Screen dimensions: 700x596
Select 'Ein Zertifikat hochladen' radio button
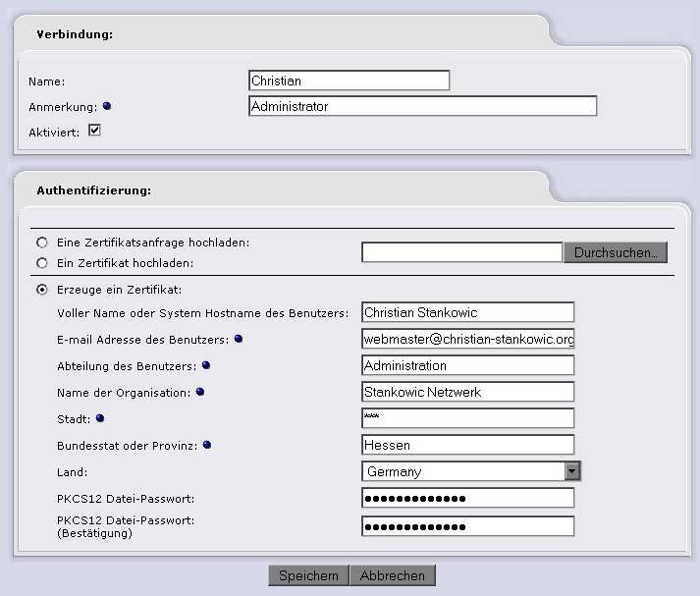click(41, 263)
